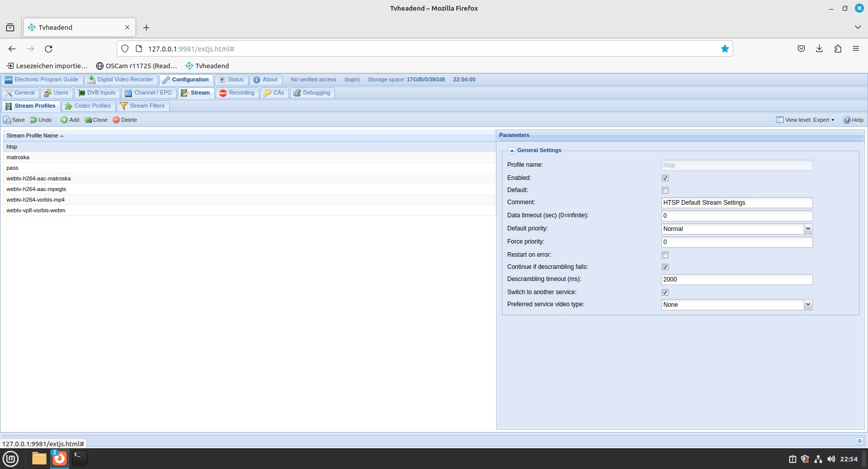The image size is (868, 469).
Task: Click the (login) link
Action: point(352,80)
